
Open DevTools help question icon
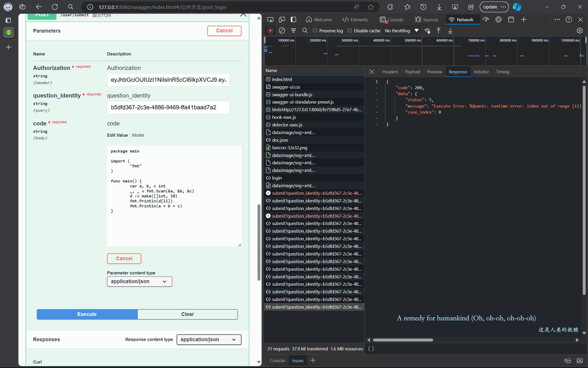tap(569, 20)
